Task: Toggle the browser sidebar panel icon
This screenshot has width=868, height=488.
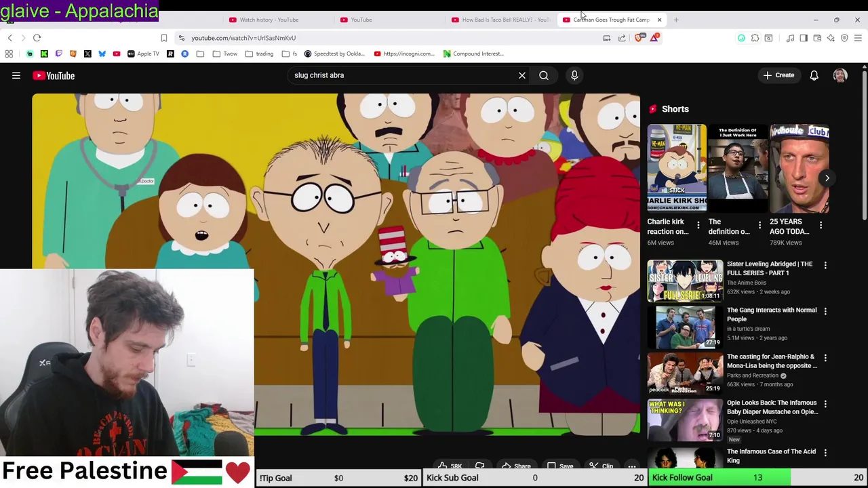Action: point(804,38)
